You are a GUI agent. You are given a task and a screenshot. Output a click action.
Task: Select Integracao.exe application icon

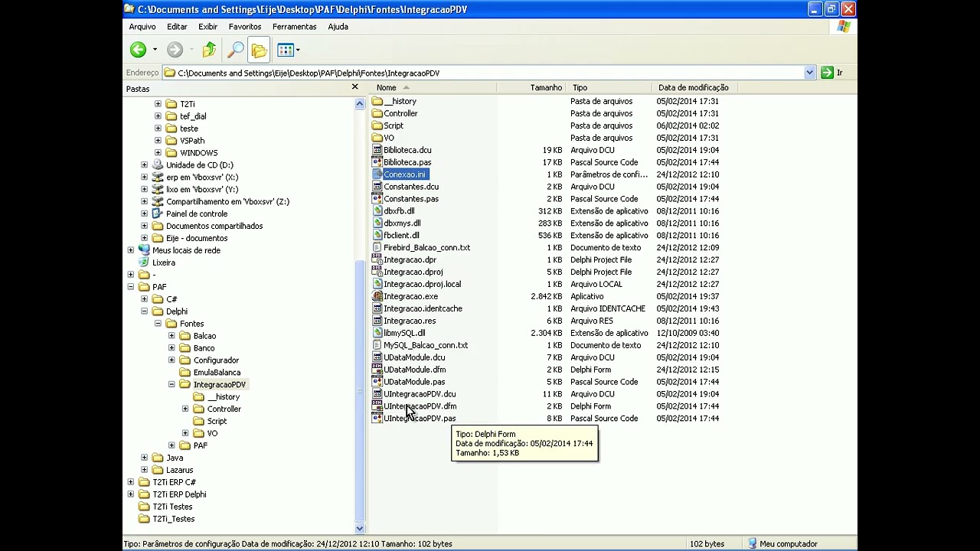coord(377,296)
